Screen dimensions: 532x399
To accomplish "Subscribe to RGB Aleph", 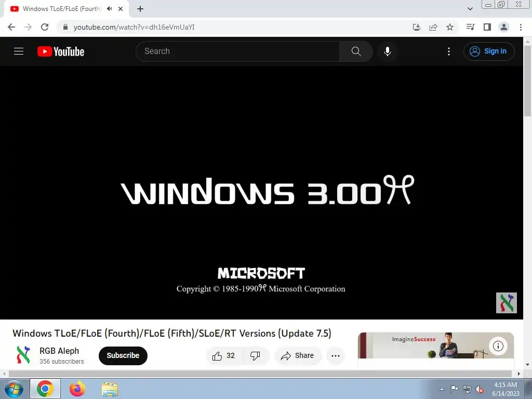I will click(123, 355).
